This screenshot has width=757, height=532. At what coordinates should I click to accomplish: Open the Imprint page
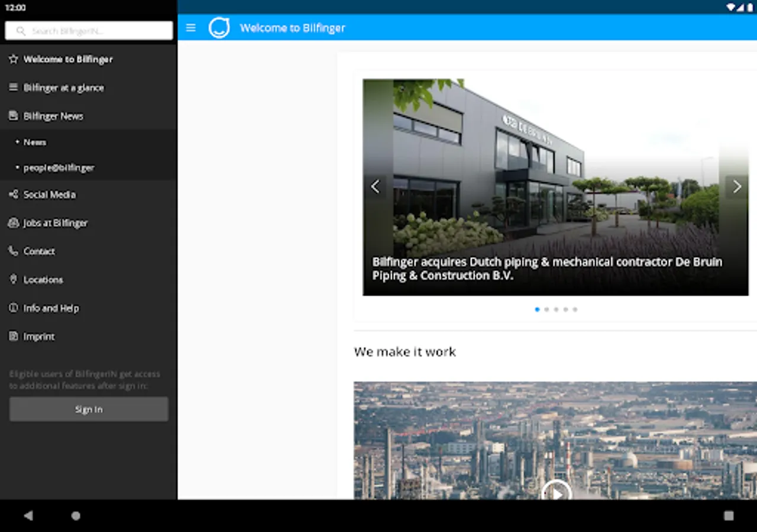click(x=89, y=336)
